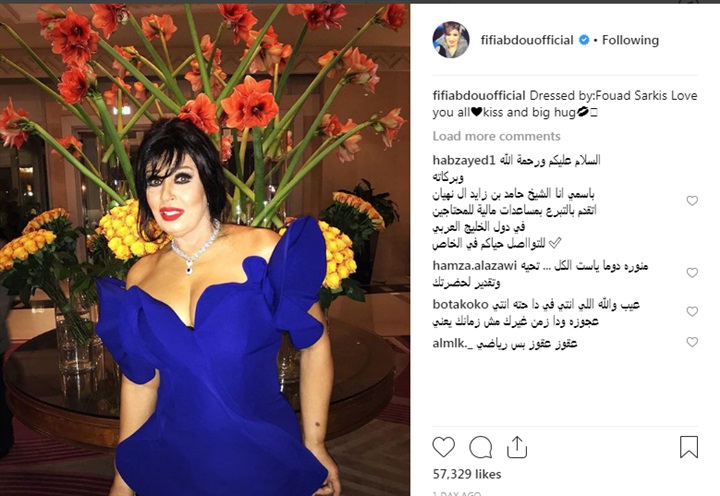The width and height of the screenshot is (720, 496).
Task: Open the comment bubble icon
Action: pyautogui.click(x=480, y=447)
